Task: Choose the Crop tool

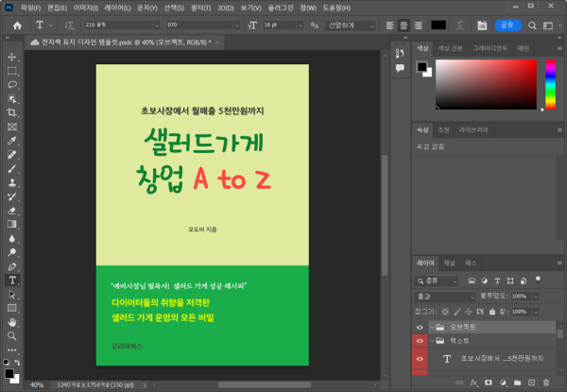Action: [12, 112]
